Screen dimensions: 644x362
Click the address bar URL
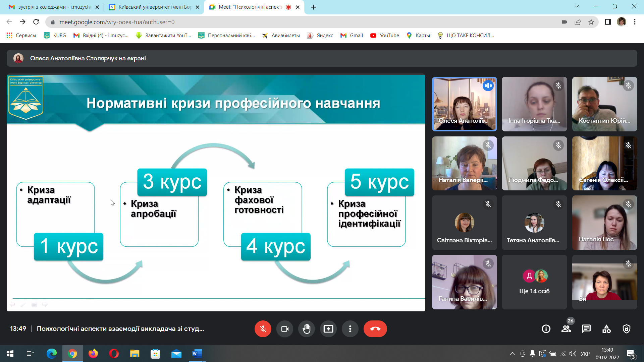(x=117, y=22)
